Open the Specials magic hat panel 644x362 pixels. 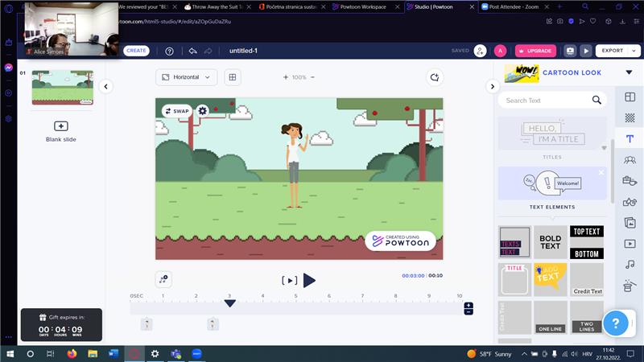point(628,286)
